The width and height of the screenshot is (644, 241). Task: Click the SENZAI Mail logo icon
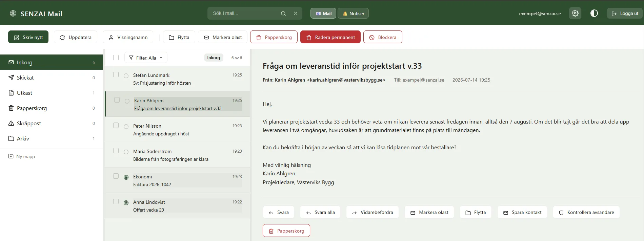(x=13, y=14)
